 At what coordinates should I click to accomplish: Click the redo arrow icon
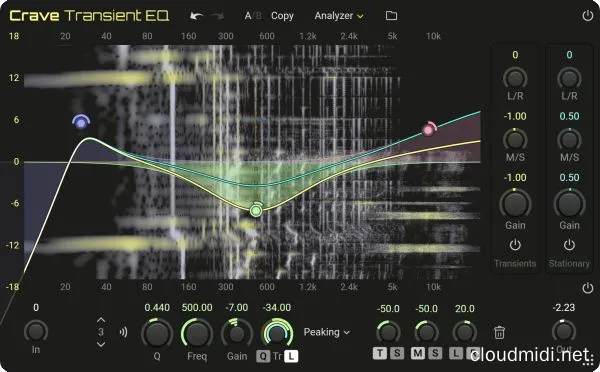click(218, 16)
